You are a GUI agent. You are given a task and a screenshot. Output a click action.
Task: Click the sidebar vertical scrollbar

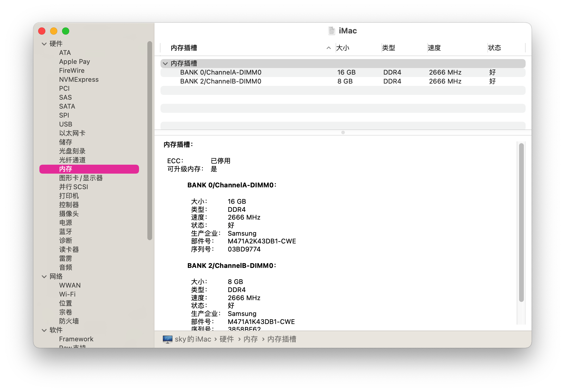click(x=150, y=141)
